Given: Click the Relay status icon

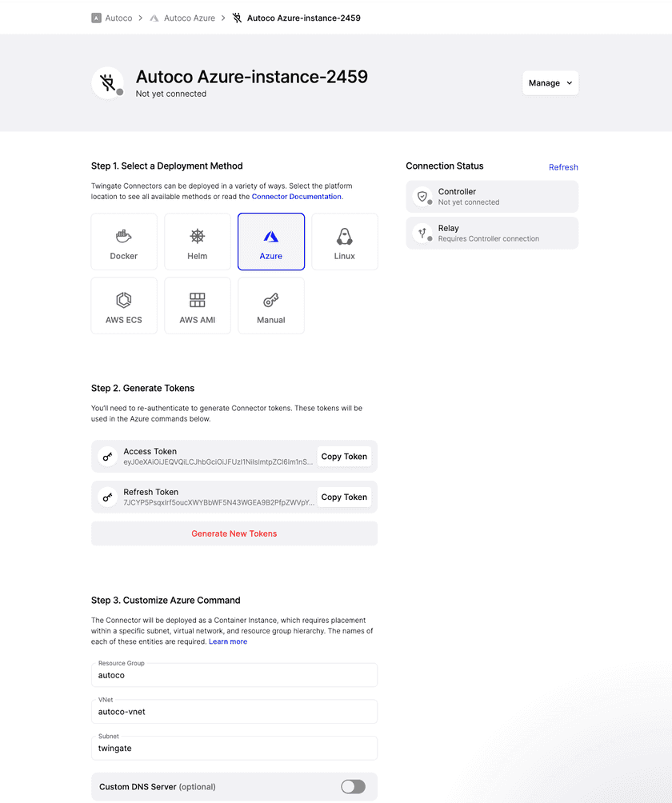Looking at the screenshot, I should click(x=422, y=233).
